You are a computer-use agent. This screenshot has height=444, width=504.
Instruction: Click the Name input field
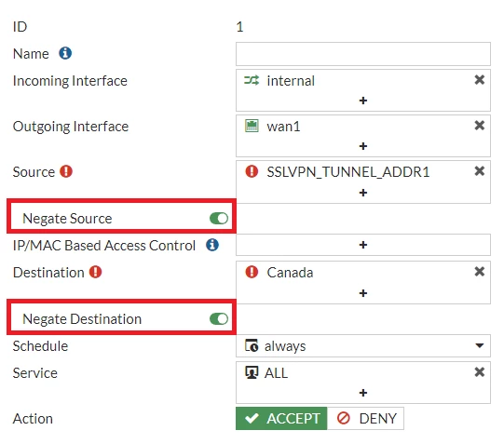click(x=363, y=54)
